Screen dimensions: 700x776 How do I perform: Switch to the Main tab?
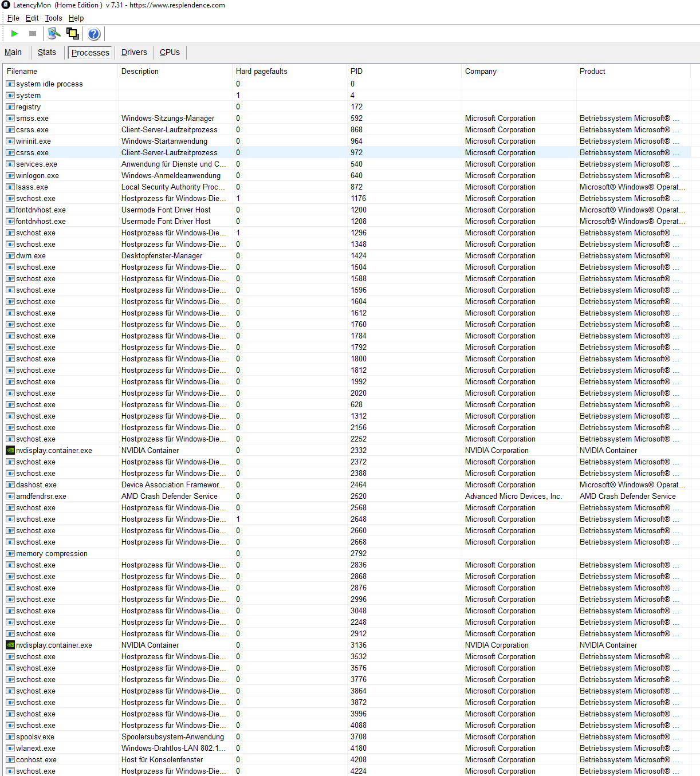13,52
